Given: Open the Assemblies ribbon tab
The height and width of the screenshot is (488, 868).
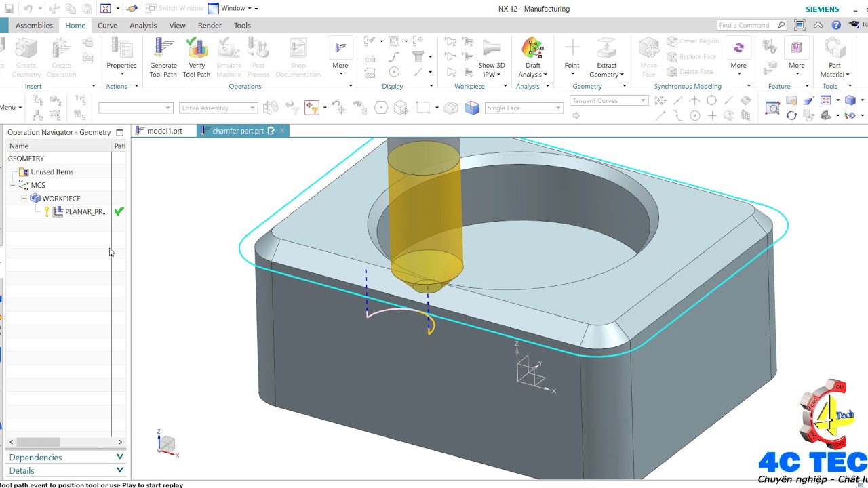Looking at the screenshot, I should [x=34, y=26].
